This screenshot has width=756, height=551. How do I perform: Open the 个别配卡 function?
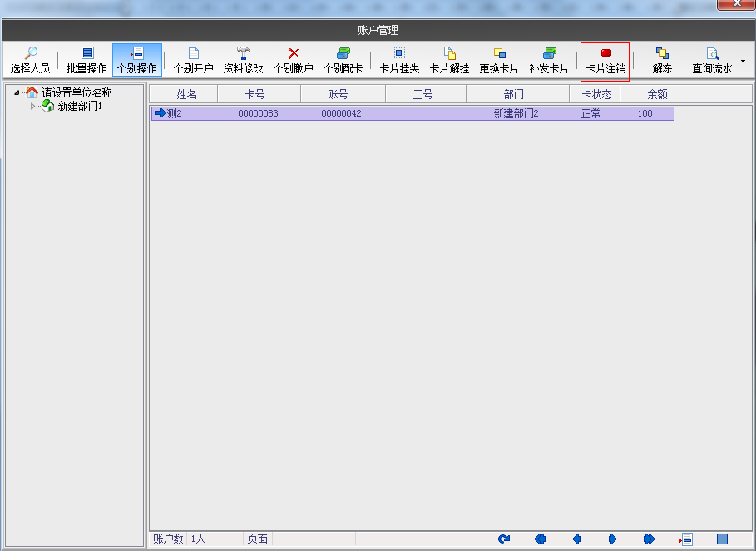coord(343,60)
